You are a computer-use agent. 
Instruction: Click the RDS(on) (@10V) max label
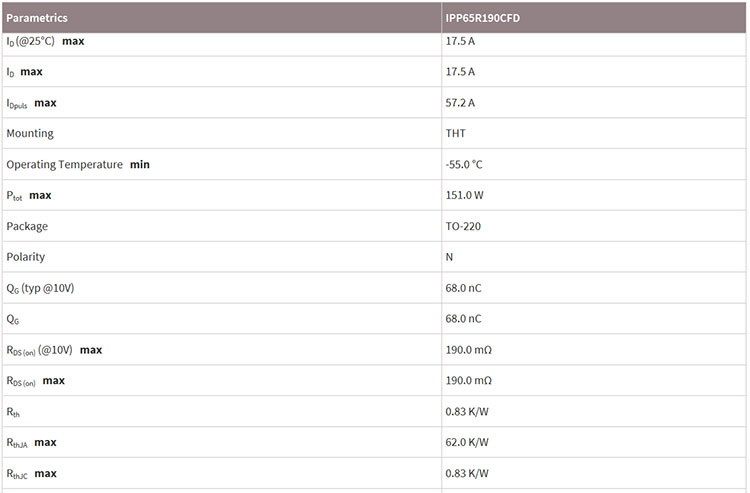(x=54, y=350)
